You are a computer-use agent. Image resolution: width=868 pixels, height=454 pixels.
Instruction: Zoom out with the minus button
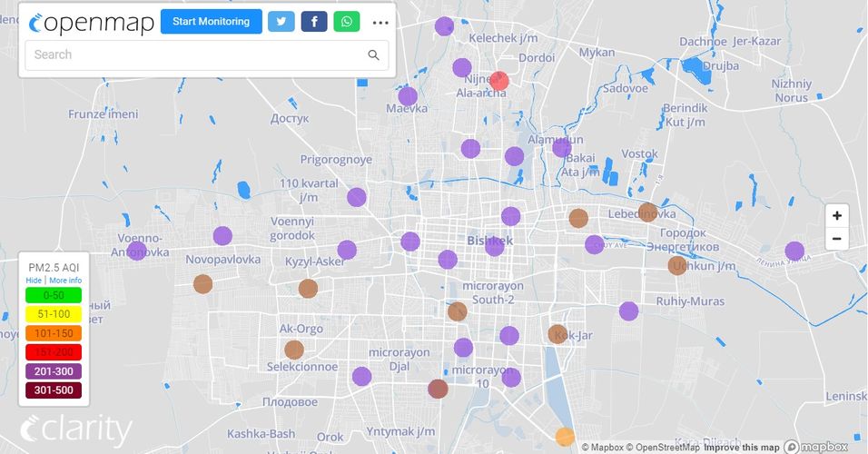point(836,240)
